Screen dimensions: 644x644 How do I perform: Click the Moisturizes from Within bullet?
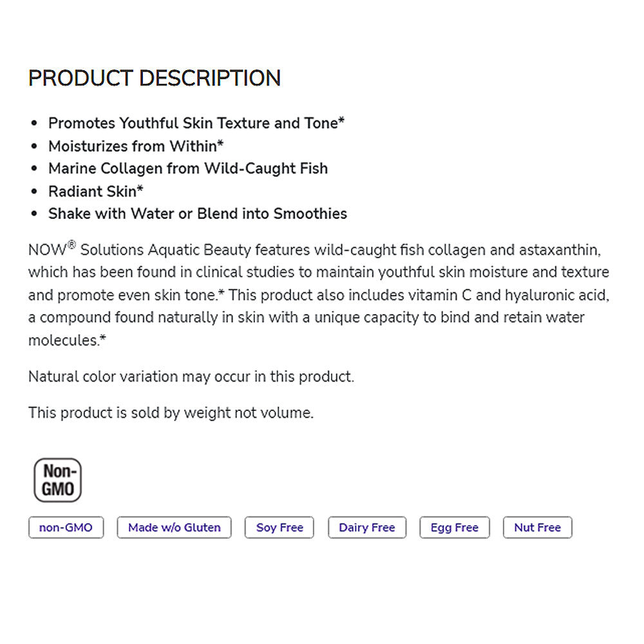point(136,146)
